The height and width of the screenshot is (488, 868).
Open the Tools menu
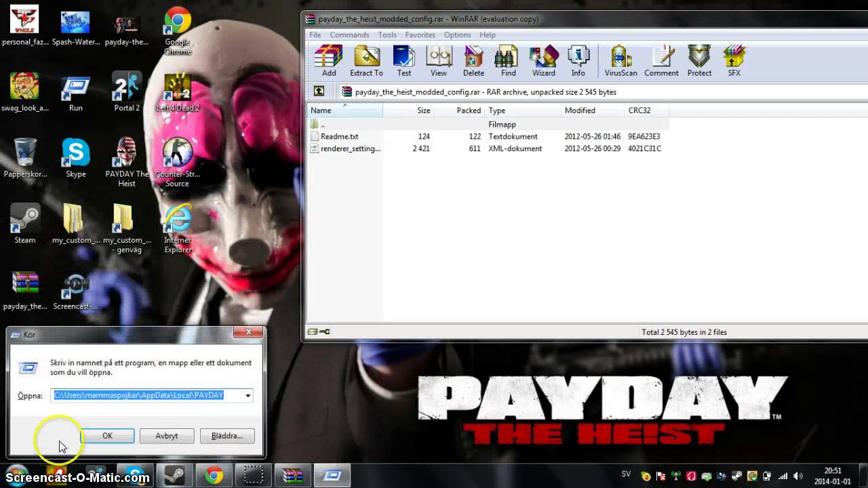point(387,35)
